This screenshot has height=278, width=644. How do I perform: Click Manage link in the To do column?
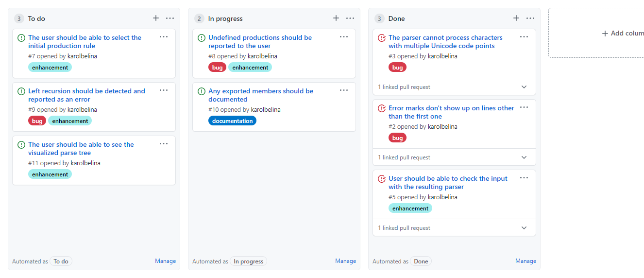point(165,261)
